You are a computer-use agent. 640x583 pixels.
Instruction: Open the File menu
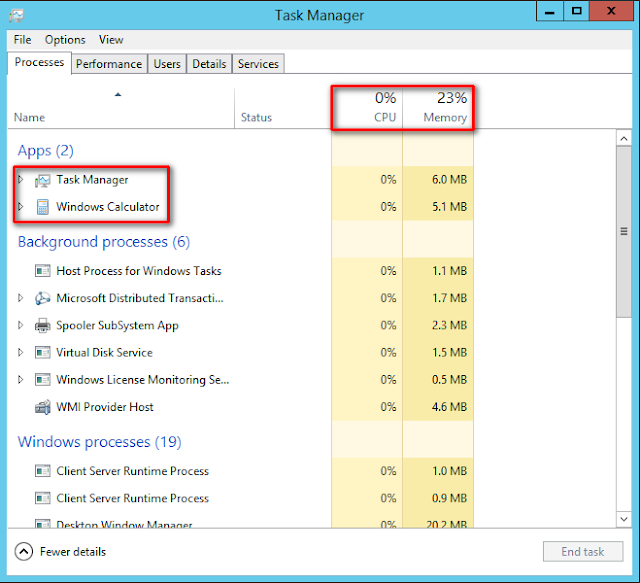(x=22, y=40)
